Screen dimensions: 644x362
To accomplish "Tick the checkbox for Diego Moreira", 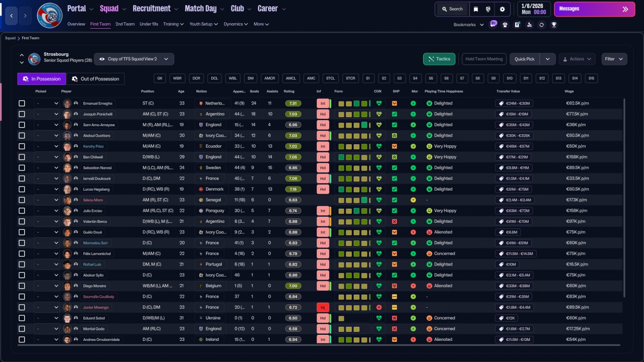I will 22,286.
